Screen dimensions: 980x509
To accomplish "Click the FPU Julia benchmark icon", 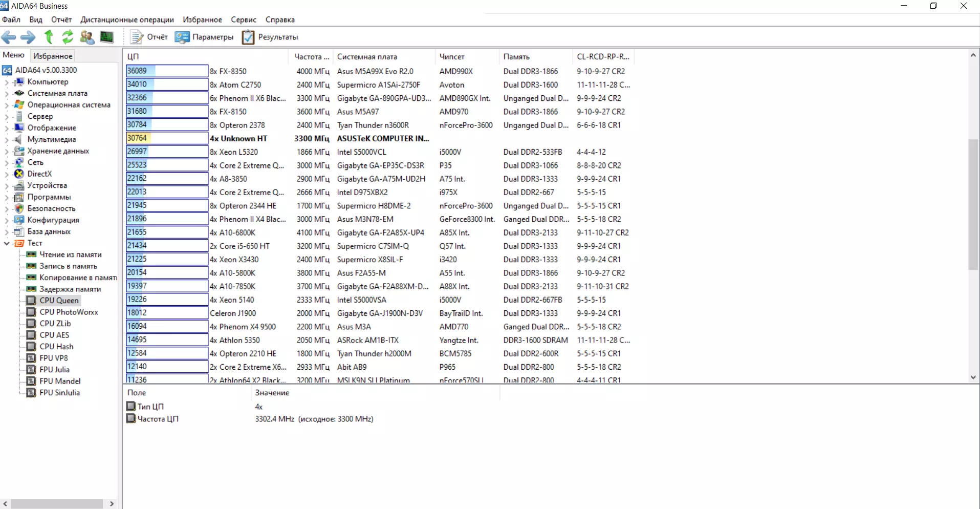I will pyautogui.click(x=31, y=369).
